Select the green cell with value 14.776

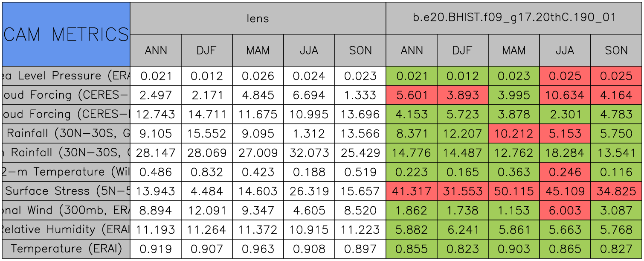pos(412,152)
